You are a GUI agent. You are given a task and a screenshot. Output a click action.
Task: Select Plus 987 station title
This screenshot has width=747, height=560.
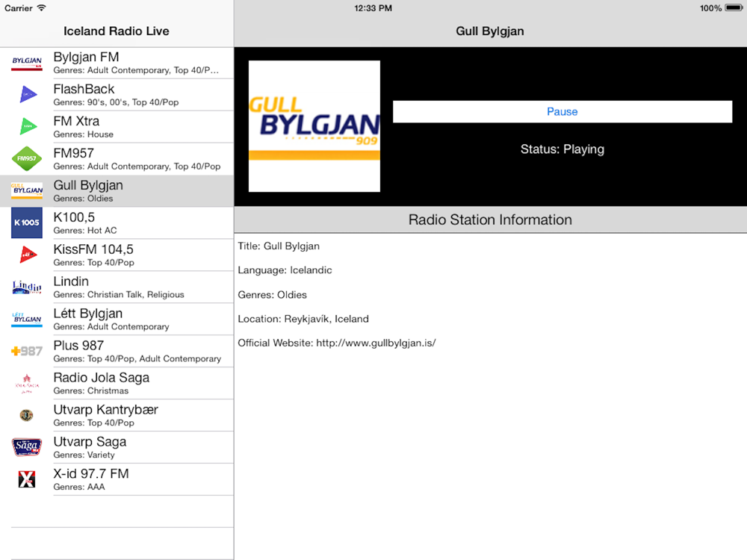(78, 346)
